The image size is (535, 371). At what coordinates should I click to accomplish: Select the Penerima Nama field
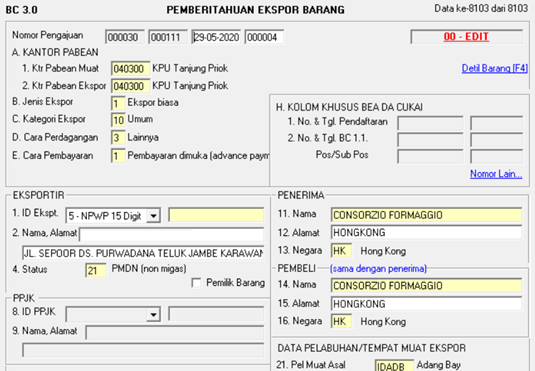click(x=426, y=215)
